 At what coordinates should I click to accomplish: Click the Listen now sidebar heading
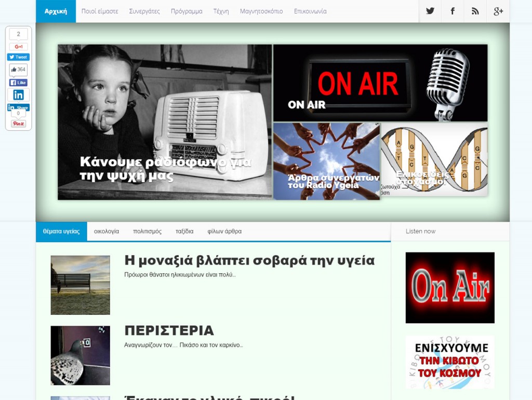click(x=421, y=231)
